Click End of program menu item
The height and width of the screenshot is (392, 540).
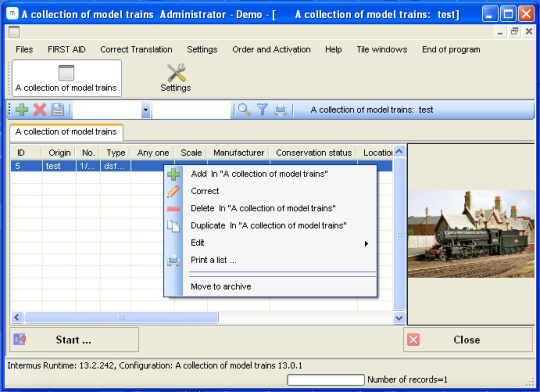pyautogui.click(x=451, y=50)
